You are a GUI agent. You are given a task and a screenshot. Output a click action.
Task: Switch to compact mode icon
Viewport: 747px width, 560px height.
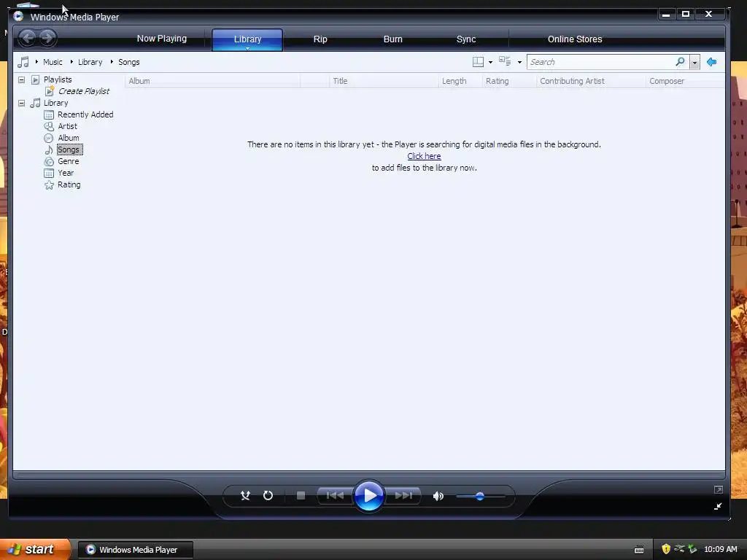point(718,506)
